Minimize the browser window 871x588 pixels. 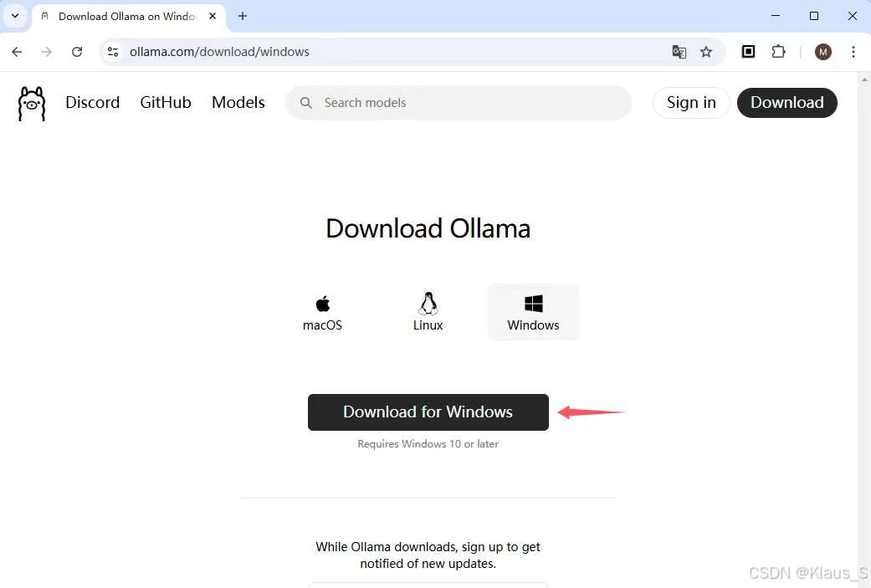click(776, 16)
